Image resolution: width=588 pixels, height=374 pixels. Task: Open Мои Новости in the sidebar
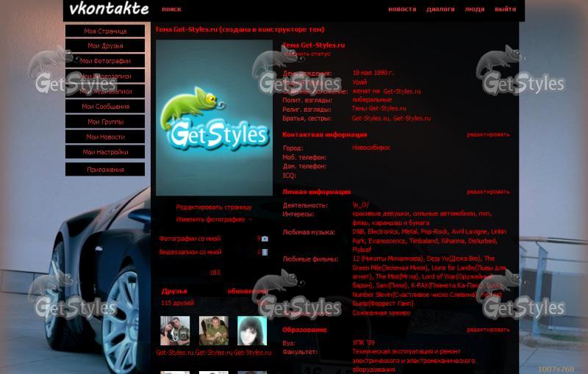click(x=105, y=137)
